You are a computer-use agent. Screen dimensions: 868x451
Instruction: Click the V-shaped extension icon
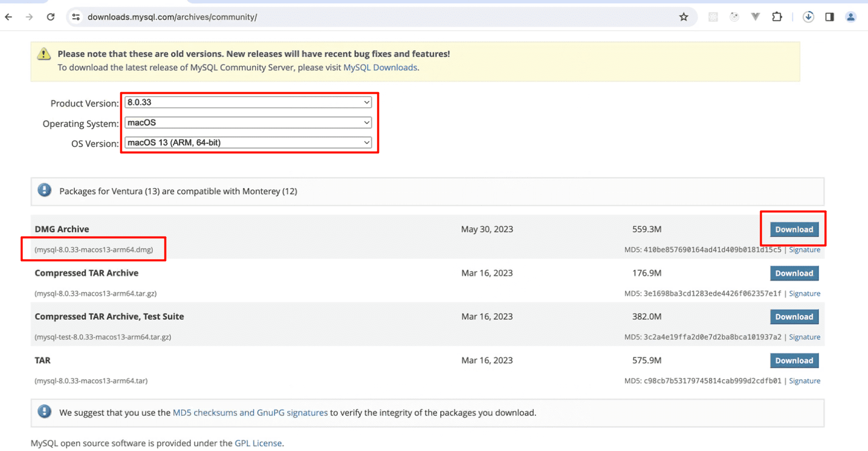pyautogui.click(x=755, y=17)
